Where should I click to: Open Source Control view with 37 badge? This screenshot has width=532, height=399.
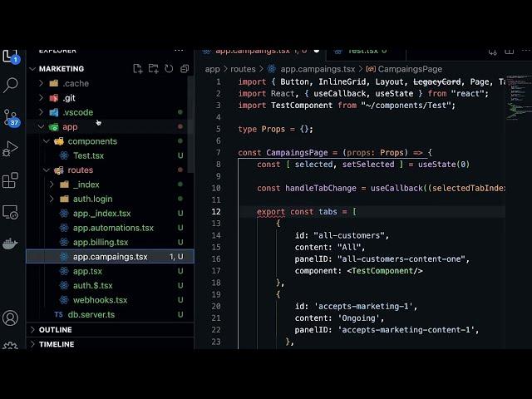tap(11, 117)
